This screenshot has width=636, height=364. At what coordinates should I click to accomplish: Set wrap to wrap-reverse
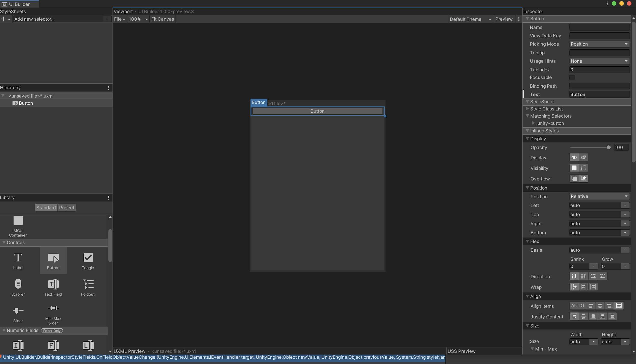tap(593, 287)
